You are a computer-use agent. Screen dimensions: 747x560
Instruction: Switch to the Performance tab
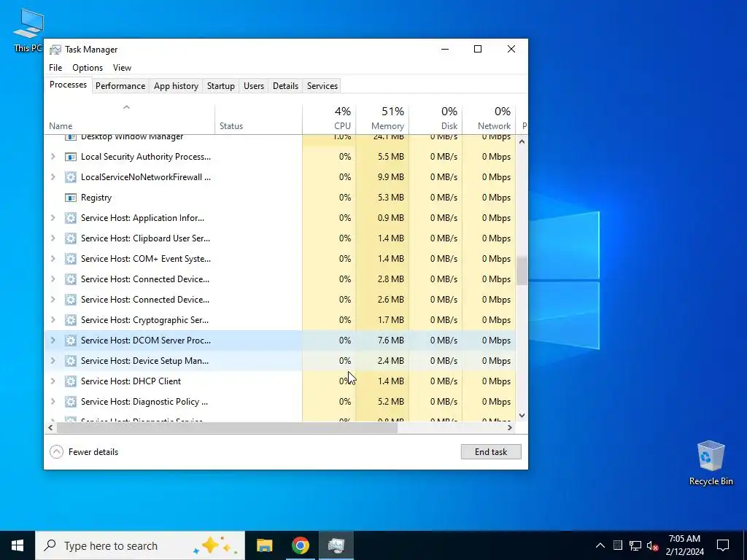pyautogui.click(x=120, y=86)
